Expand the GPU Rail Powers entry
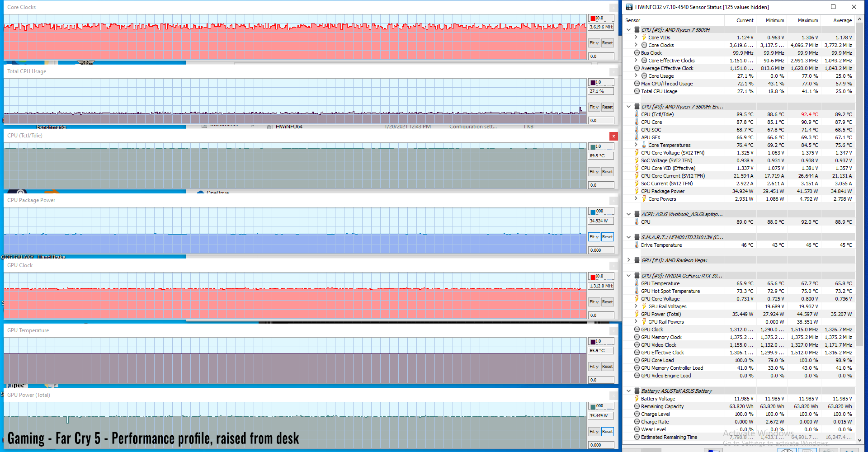 pyautogui.click(x=636, y=322)
